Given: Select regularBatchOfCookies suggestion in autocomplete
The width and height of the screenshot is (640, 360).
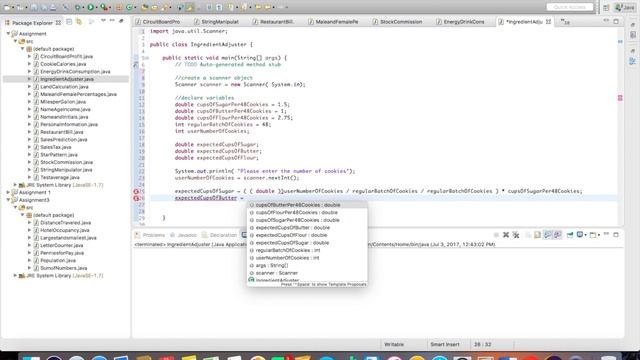Looking at the screenshot, I should point(307,250).
